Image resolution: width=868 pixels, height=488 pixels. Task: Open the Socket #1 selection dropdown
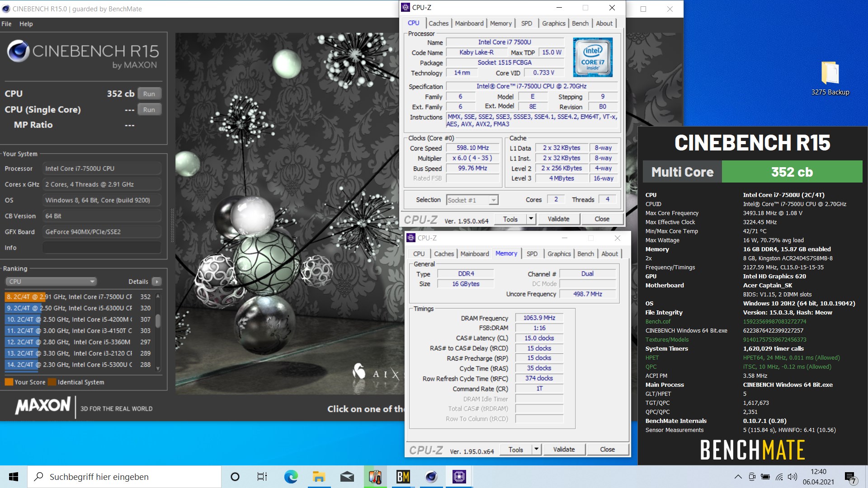click(472, 200)
